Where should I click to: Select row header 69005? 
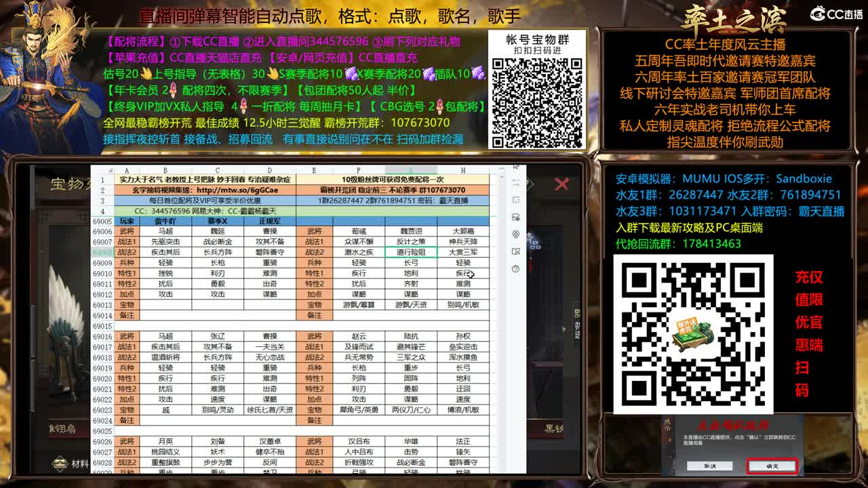tap(102, 221)
